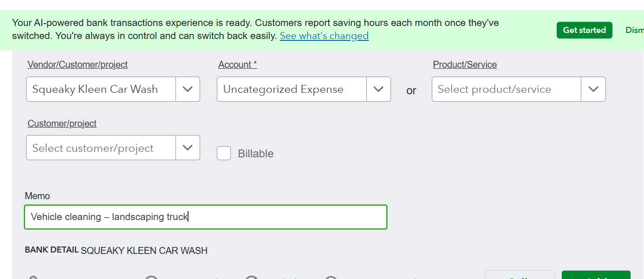Click the Vendor/Customer/project field label

78,65
